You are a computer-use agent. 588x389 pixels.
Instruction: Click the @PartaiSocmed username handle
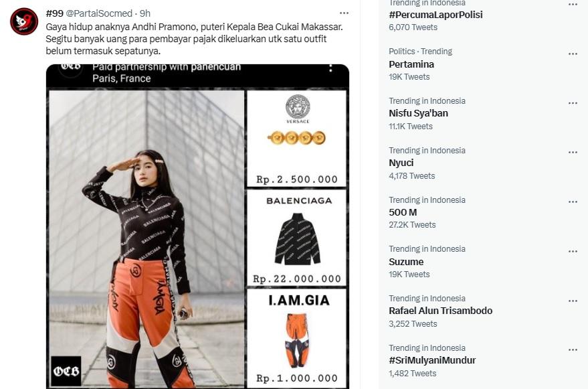pos(99,13)
